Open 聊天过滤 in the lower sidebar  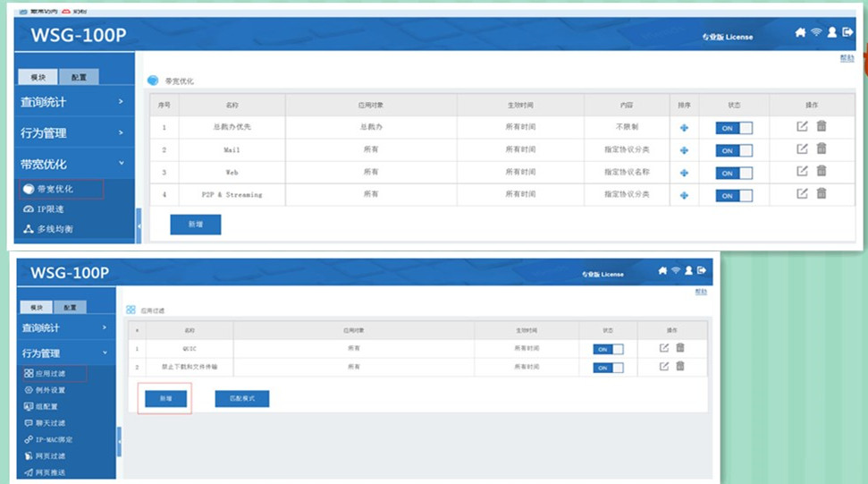pos(50,423)
